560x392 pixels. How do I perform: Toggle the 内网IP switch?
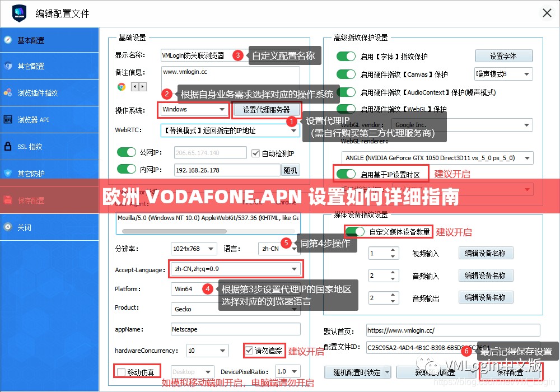(127, 169)
